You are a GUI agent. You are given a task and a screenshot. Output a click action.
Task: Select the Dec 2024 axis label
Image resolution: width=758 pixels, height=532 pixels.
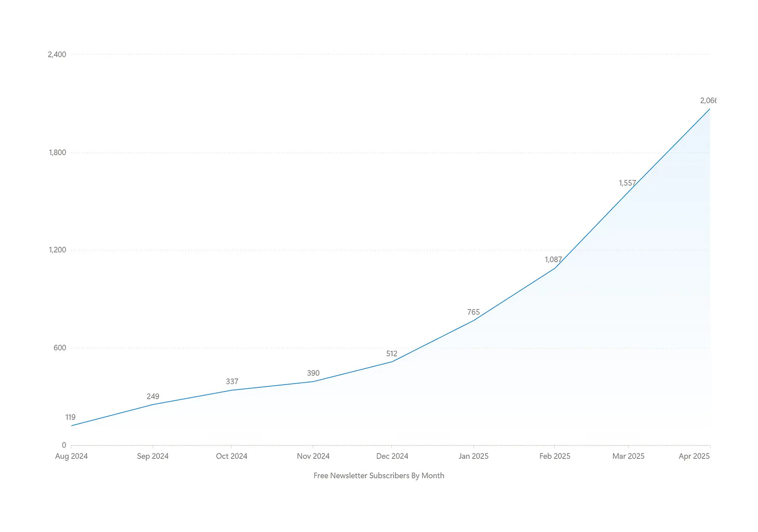coord(392,456)
